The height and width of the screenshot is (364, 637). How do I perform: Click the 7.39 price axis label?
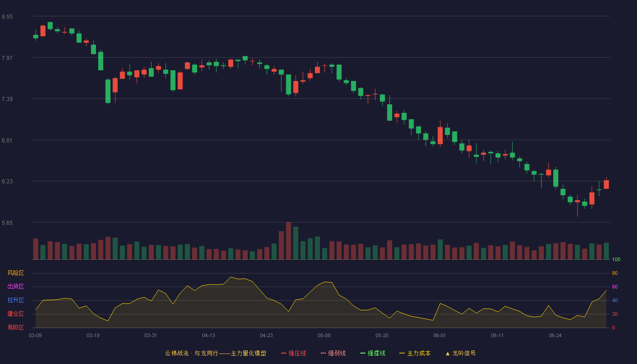(7, 99)
